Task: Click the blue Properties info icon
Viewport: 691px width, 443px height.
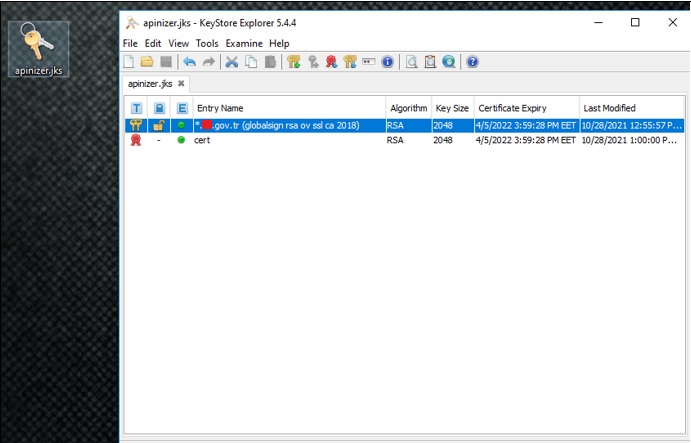Action: point(387,62)
